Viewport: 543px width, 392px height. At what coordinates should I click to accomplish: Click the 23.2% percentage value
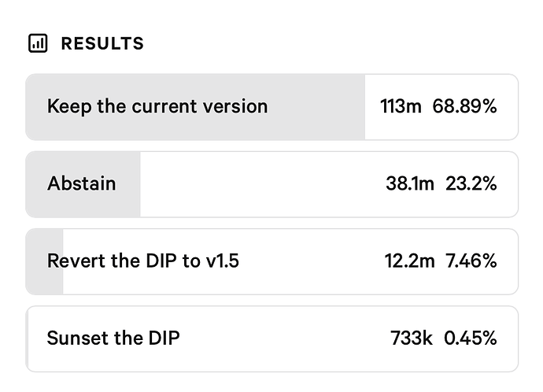[471, 183]
